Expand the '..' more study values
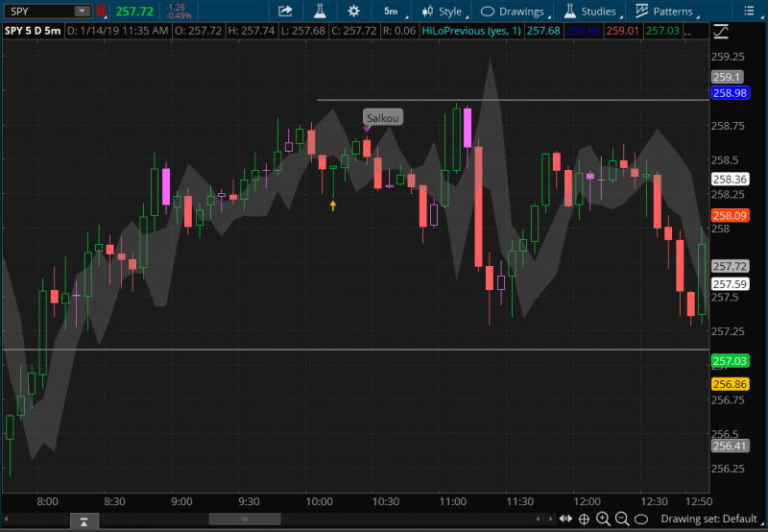 click(688, 32)
